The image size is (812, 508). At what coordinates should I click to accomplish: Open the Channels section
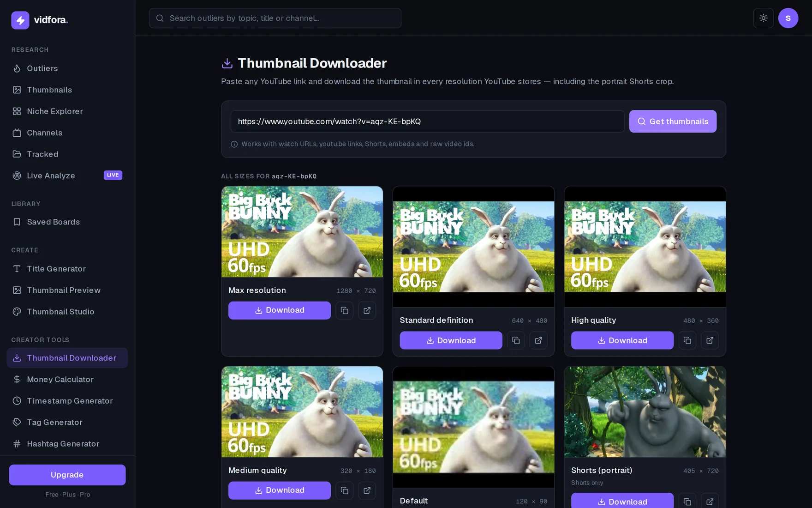(x=67, y=133)
